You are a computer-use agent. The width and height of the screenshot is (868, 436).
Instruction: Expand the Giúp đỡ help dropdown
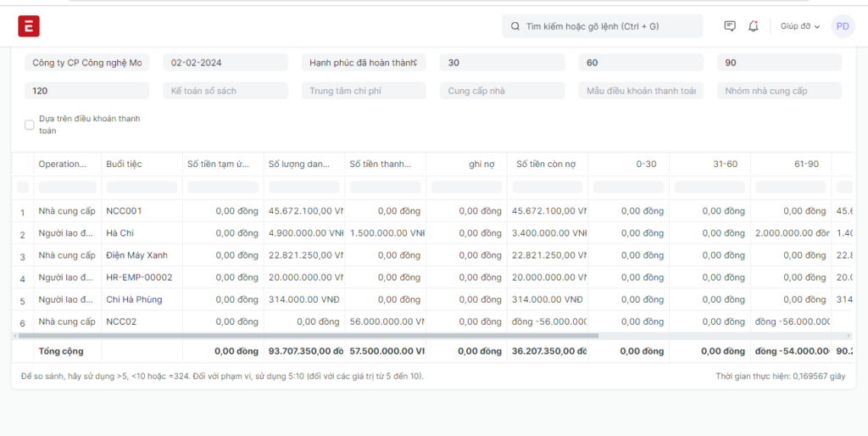click(x=800, y=26)
